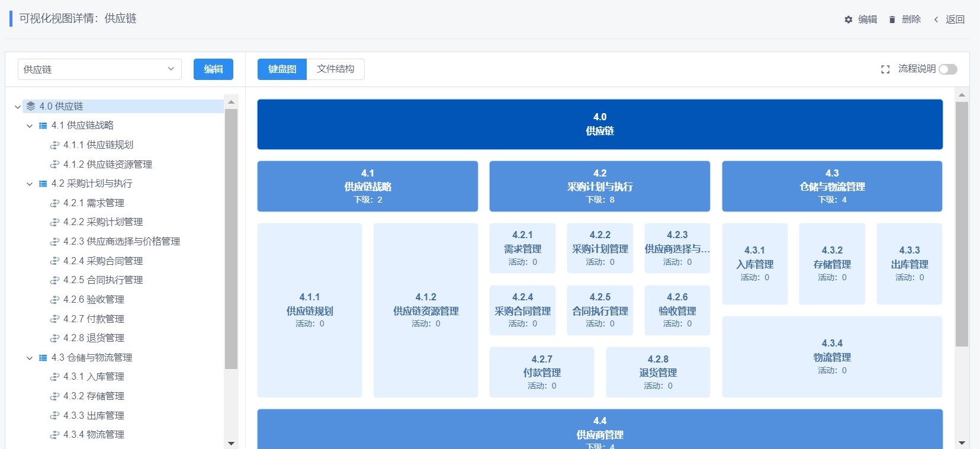This screenshot has width=980, height=449.
Task: Click the layers icon of 4.0 供应链
Action: tap(31, 106)
